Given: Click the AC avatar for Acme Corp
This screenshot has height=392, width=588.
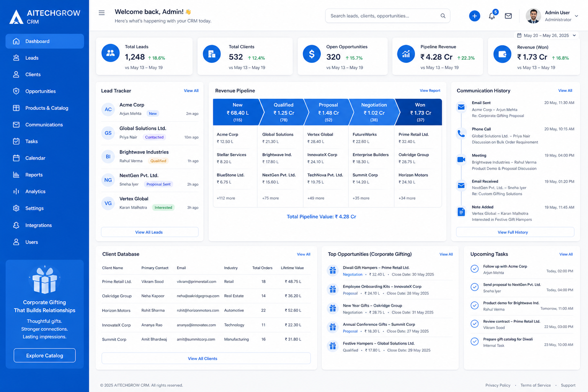Looking at the screenshot, I should [108, 109].
